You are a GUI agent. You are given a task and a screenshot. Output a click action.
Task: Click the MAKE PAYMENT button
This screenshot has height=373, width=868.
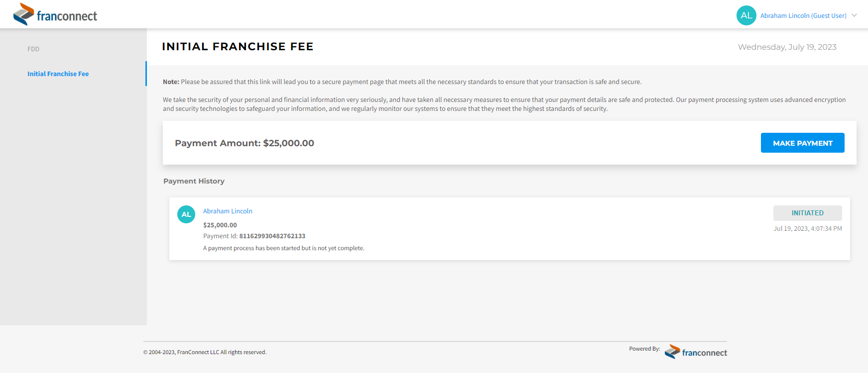click(x=802, y=143)
